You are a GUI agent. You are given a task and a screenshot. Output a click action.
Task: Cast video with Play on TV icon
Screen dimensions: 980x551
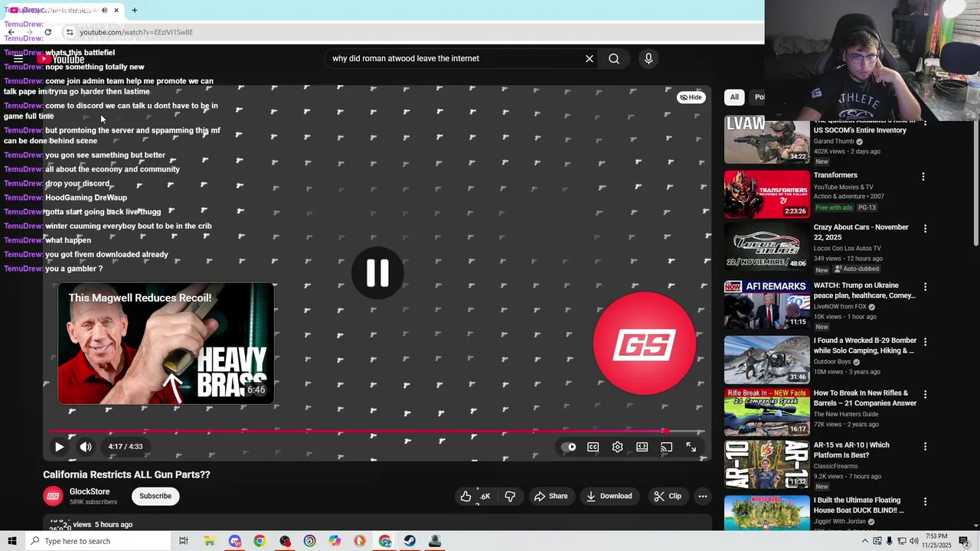click(x=667, y=447)
